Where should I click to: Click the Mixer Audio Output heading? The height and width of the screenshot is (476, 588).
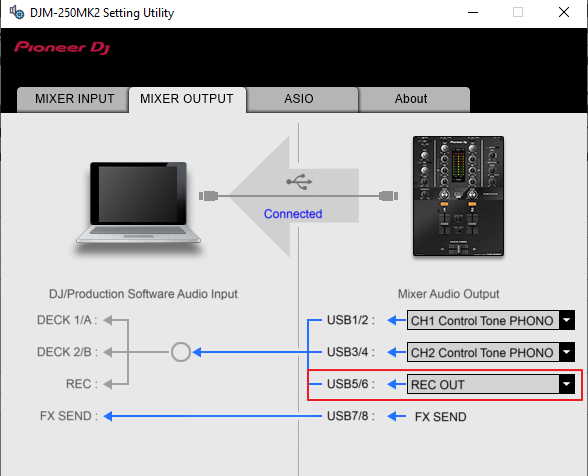click(448, 294)
